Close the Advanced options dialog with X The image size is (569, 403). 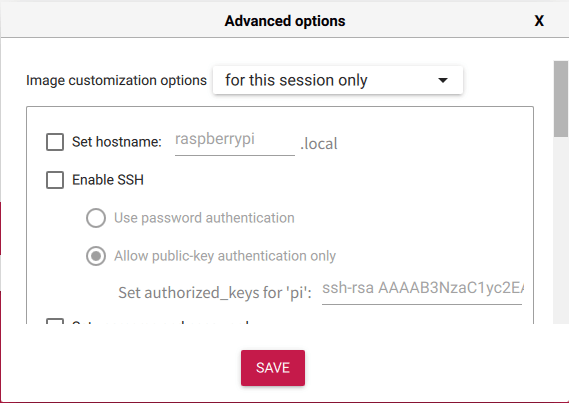pyautogui.click(x=539, y=21)
